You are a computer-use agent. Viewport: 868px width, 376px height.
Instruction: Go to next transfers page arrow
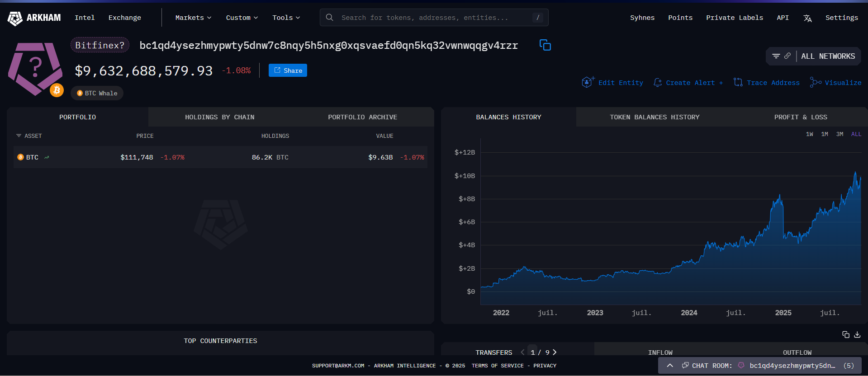(x=555, y=352)
